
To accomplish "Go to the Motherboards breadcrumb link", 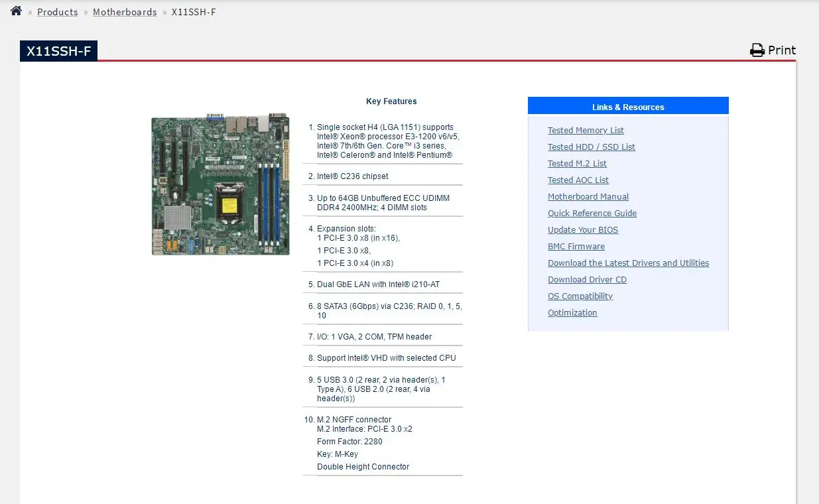I will point(125,12).
